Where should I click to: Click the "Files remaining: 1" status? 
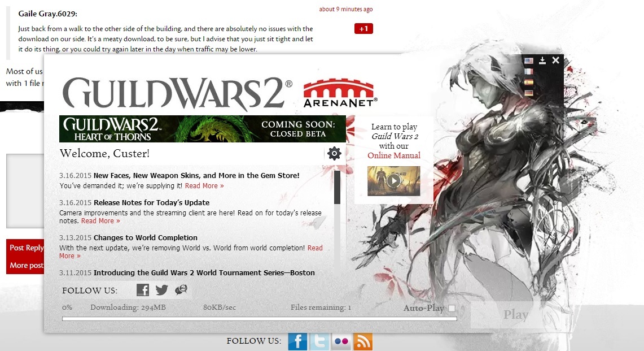[321, 307]
